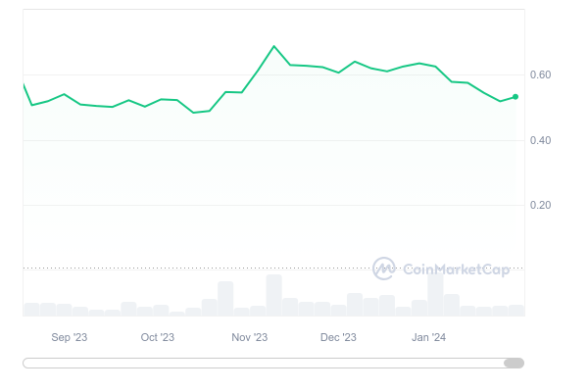Image resolution: width=588 pixels, height=392 pixels.
Task: Click the green endpoint dot on price line
Action: point(515,96)
